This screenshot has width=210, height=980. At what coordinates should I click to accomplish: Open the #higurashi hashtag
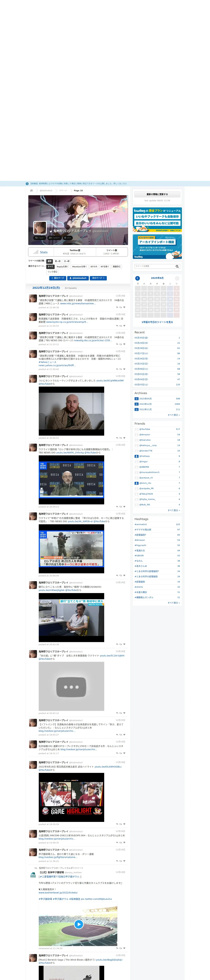140,546
